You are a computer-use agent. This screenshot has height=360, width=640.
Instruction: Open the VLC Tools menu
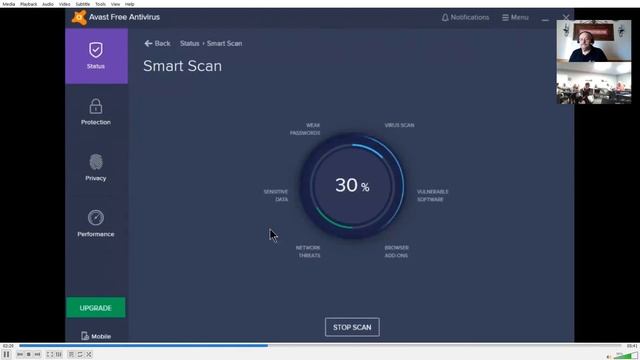tap(100, 4)
